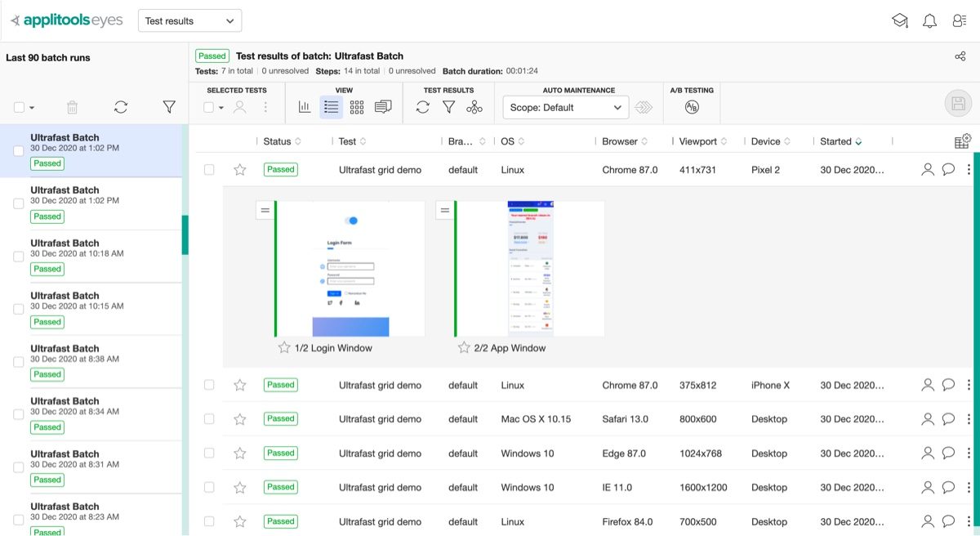Refresh the test results
980x536 pixels.
point(422,107)
